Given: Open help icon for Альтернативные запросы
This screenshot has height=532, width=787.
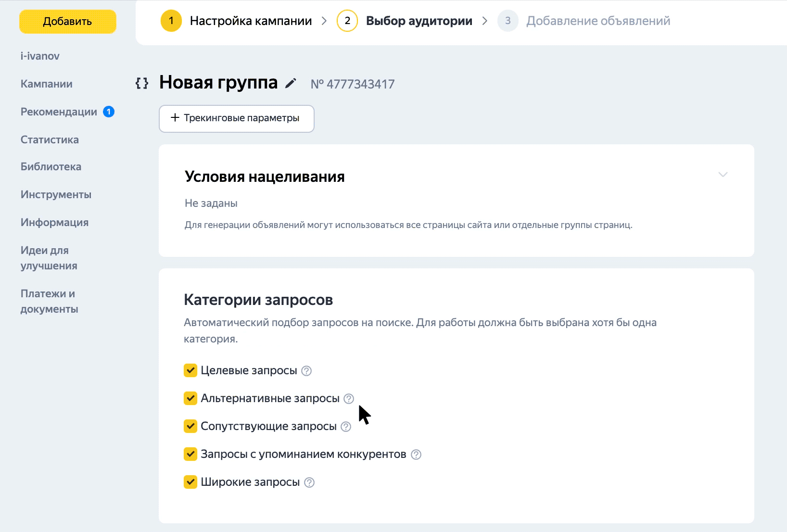Looking at the screenshot, I should pos(349,399).
